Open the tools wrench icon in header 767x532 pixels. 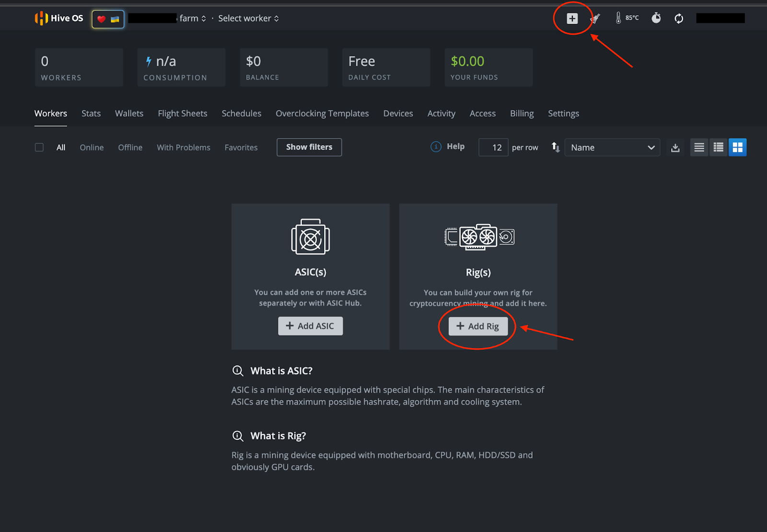coord(595,18)
